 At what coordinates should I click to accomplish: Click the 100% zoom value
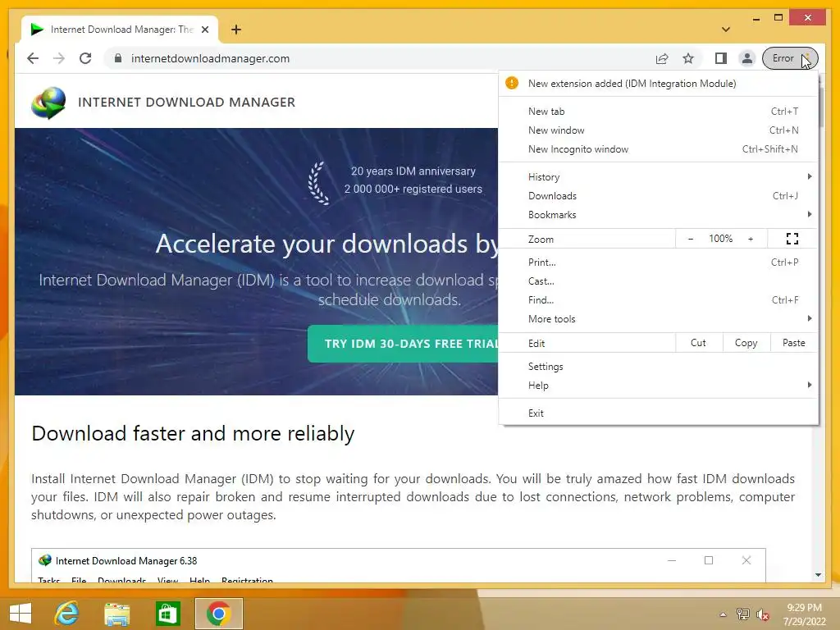721,239
